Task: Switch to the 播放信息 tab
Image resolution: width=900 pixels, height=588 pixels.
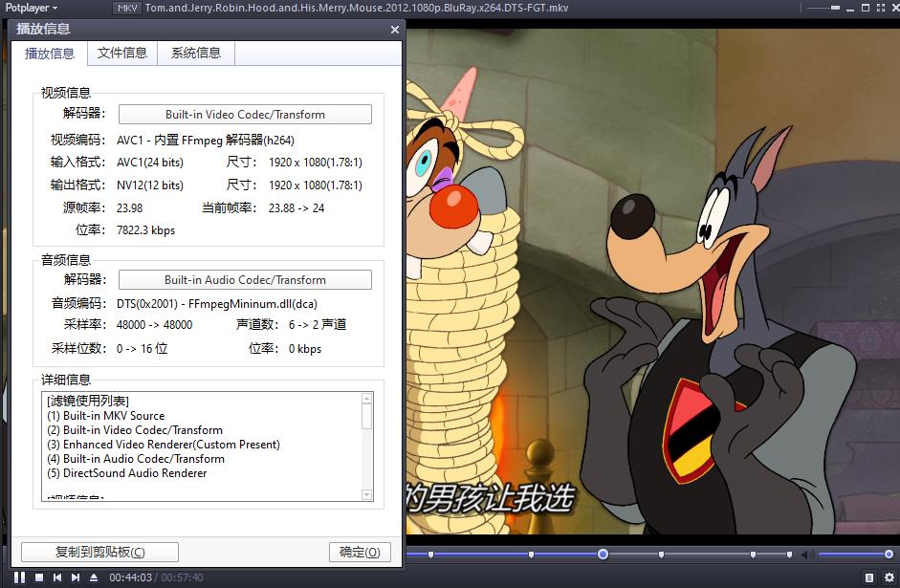Action: (x=50, y=54)
